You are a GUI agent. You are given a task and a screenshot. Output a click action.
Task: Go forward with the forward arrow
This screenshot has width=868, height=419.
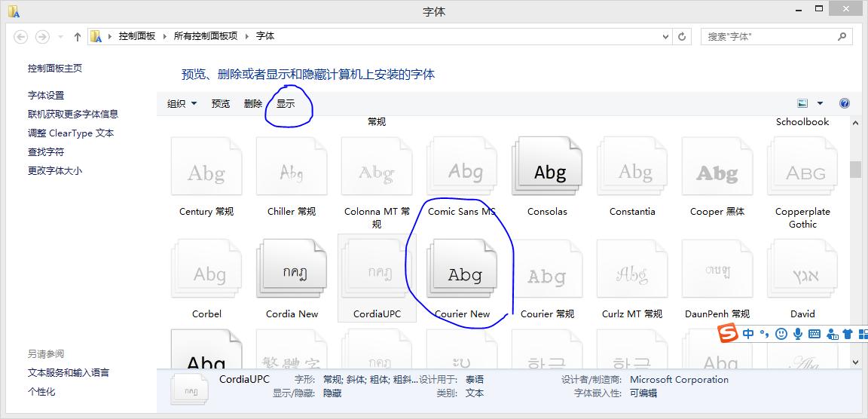(x=42, y=36)
